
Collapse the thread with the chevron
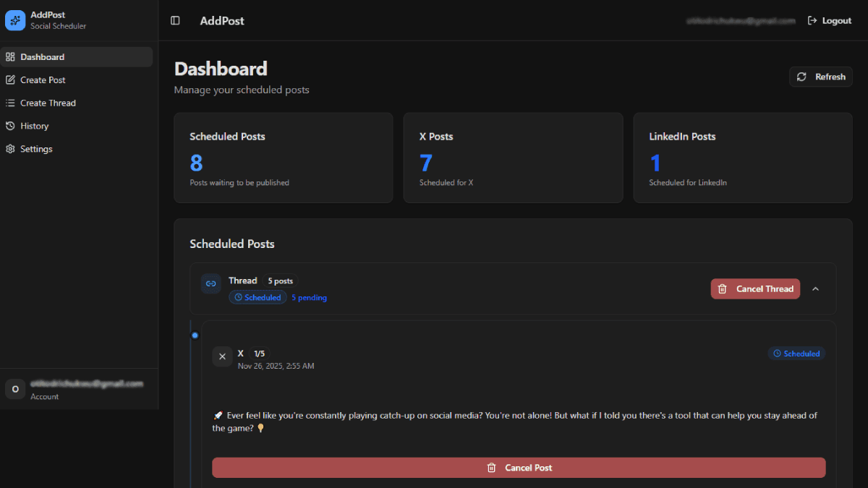click(816, 288)
